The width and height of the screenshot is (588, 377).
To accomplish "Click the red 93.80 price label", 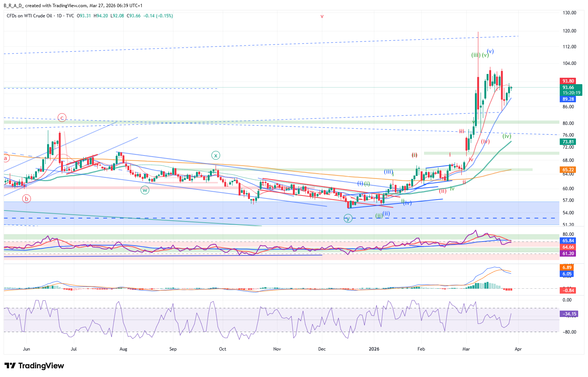I will tap(568, 81).
